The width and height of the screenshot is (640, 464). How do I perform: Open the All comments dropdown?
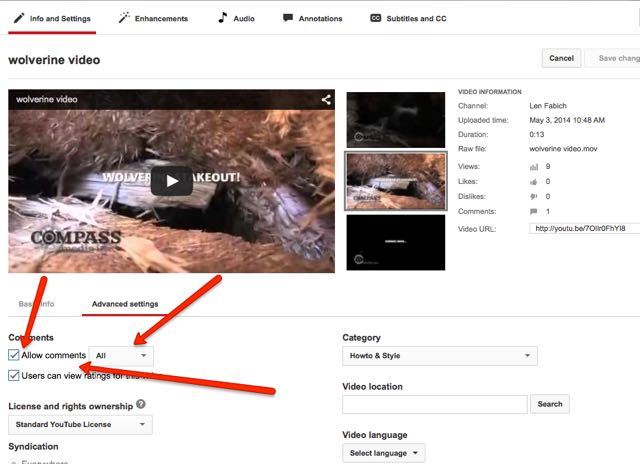(x=121, y=356)
